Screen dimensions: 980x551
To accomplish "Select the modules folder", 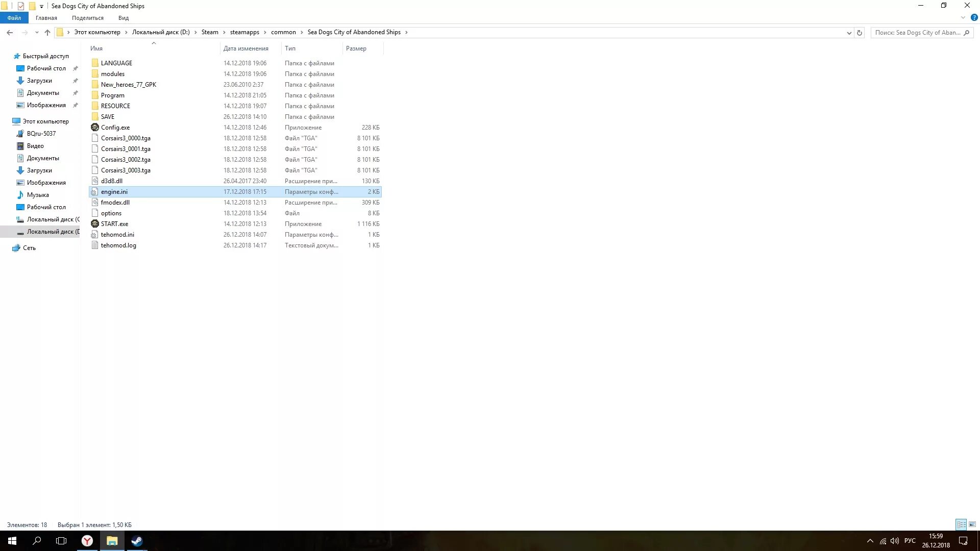I will (x=112, y=74).
